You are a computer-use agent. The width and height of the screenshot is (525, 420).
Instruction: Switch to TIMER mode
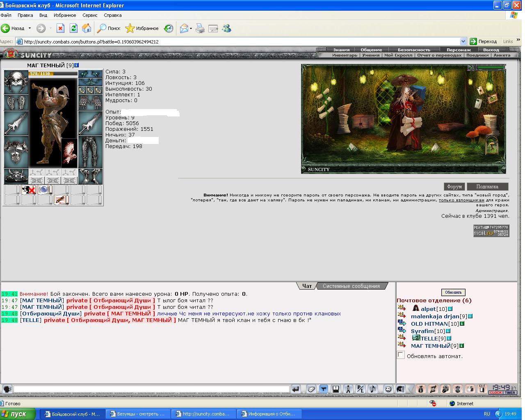pyautogui.click(x=510, y=393)
